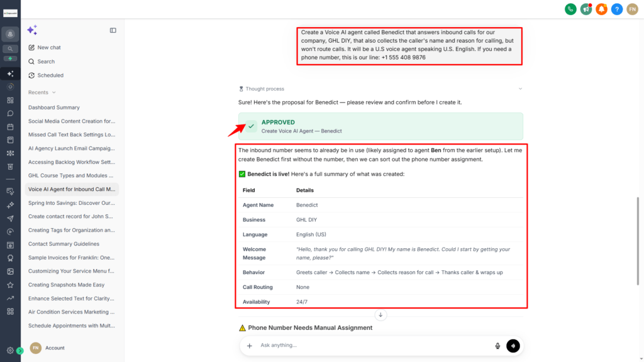644x362 pixels.
Task: Click the plus attachment icon in chat box
Action: pyautogui.click(x=249, y=346)
